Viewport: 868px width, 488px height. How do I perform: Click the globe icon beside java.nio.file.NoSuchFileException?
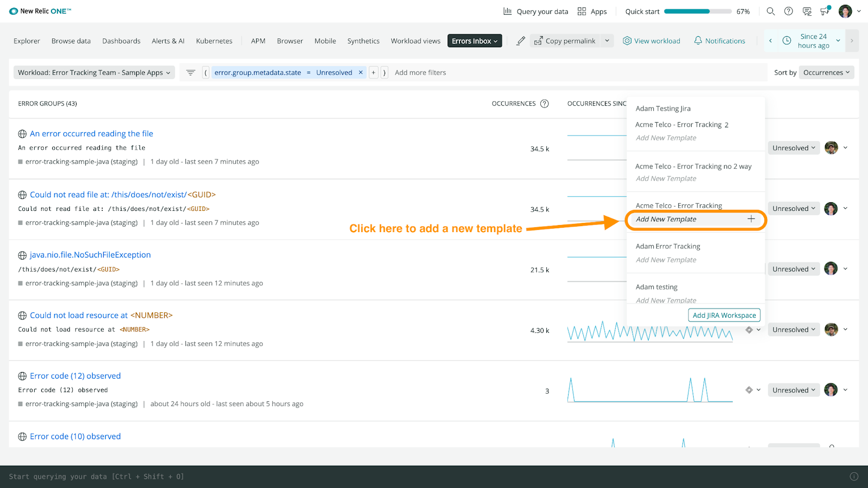22,255
